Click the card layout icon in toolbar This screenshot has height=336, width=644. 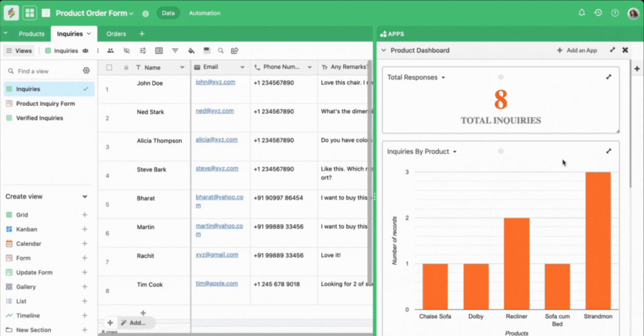coord(206,51)
